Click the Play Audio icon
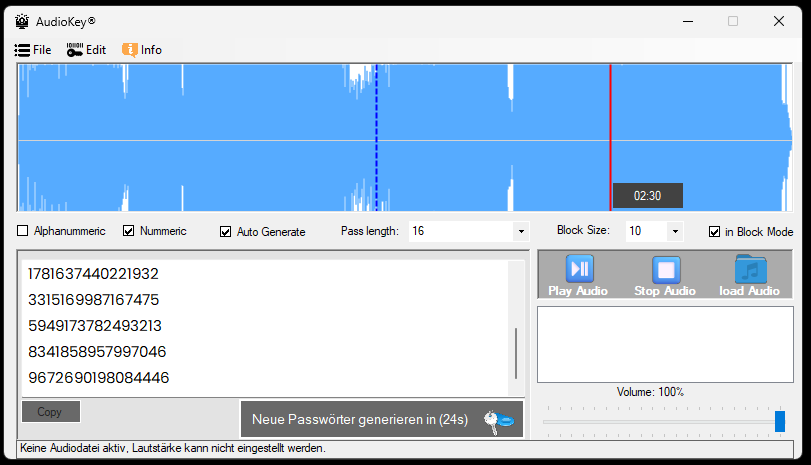This screenshot has width=811, height=465. (x=579, y=269)
